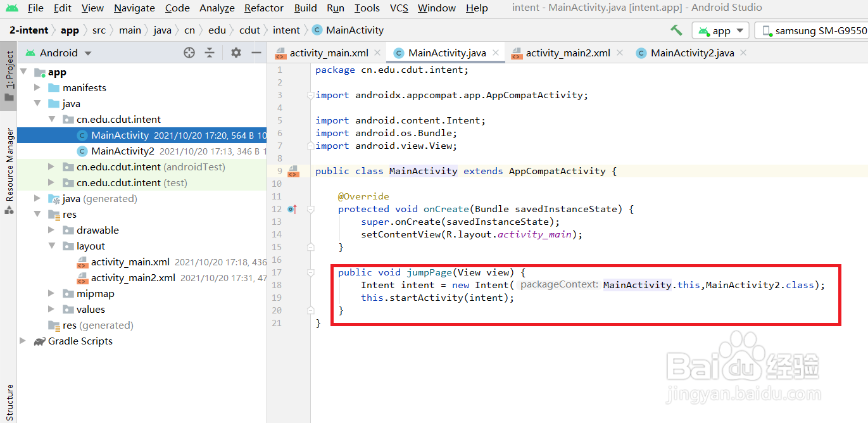The image size is (868, 423).
Task: Open Project panel settings gear
Action: (236, 53)
